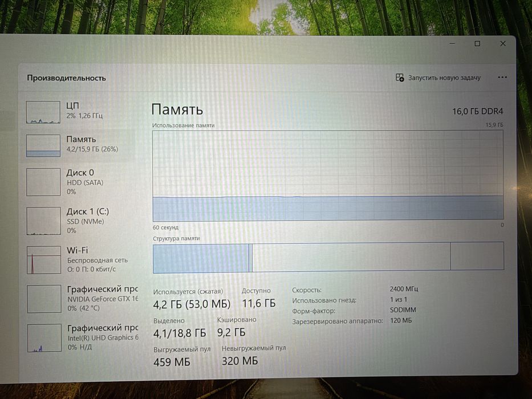Click the Кэшировано value 9,2 ГБ
The image size is (532, 399).
point(231,332)
